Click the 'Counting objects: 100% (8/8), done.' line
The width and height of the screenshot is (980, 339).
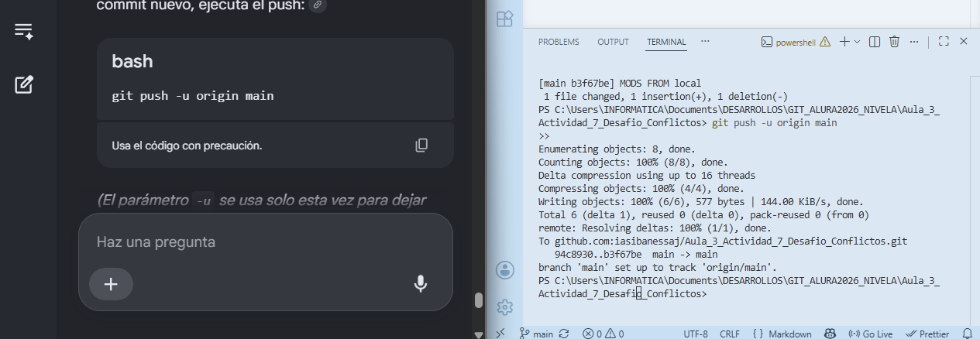[633, 162]
